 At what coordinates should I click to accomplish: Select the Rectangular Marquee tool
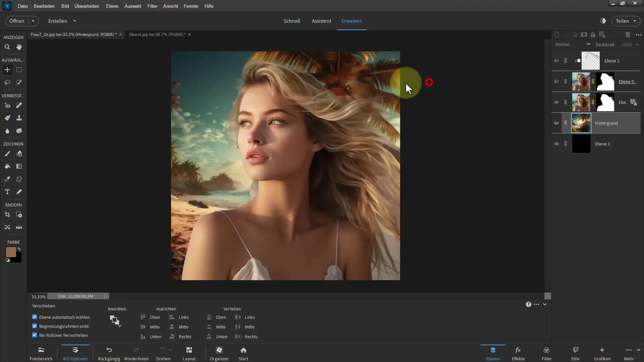pyautogui.click(x=19, y=70)
